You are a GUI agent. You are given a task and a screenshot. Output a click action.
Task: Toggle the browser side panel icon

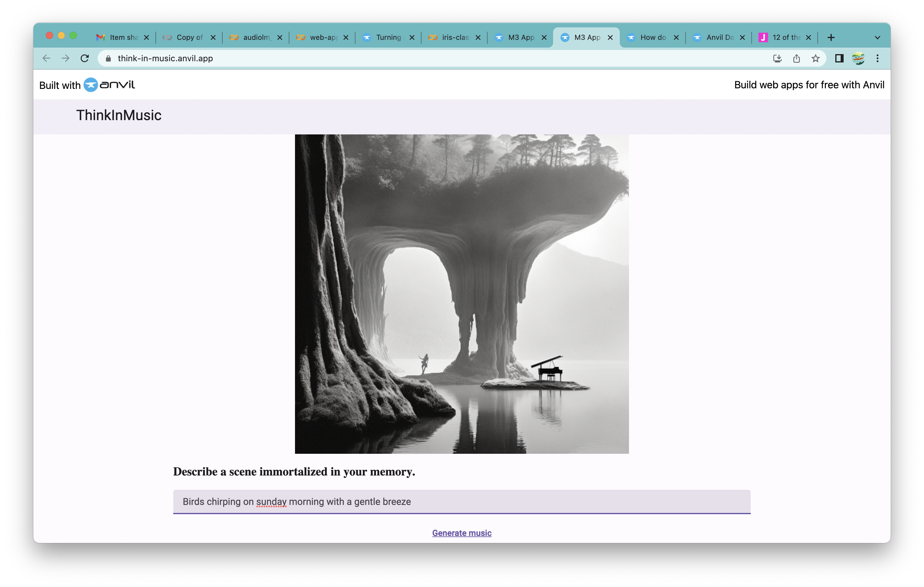click(839, 58)
